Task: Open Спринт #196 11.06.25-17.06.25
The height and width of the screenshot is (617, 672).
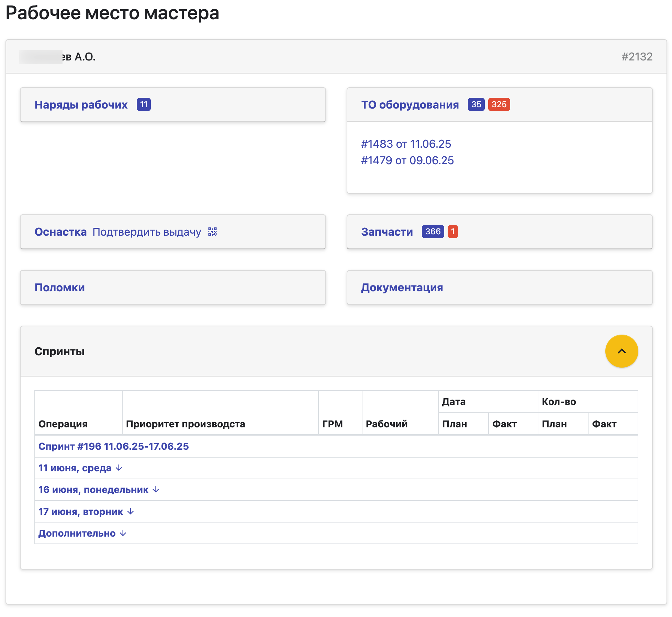Action: tap(114, 446)
